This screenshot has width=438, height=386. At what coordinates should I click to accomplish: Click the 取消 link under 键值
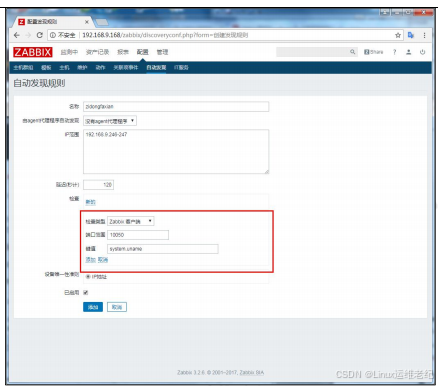click(x=103, y=260)
